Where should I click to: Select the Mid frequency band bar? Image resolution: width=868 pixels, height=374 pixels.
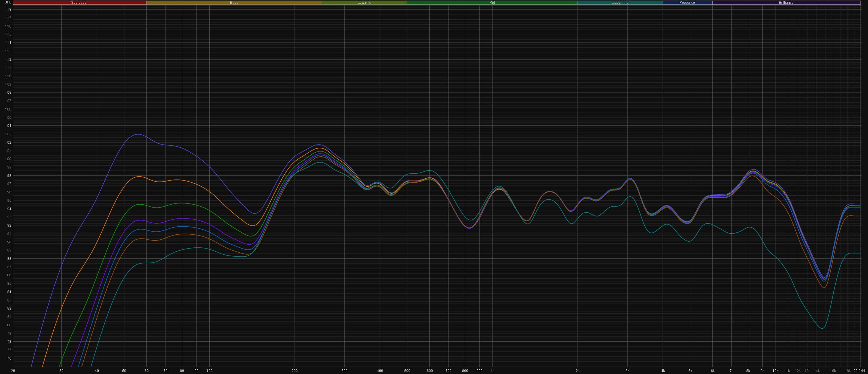click(492, 2)
